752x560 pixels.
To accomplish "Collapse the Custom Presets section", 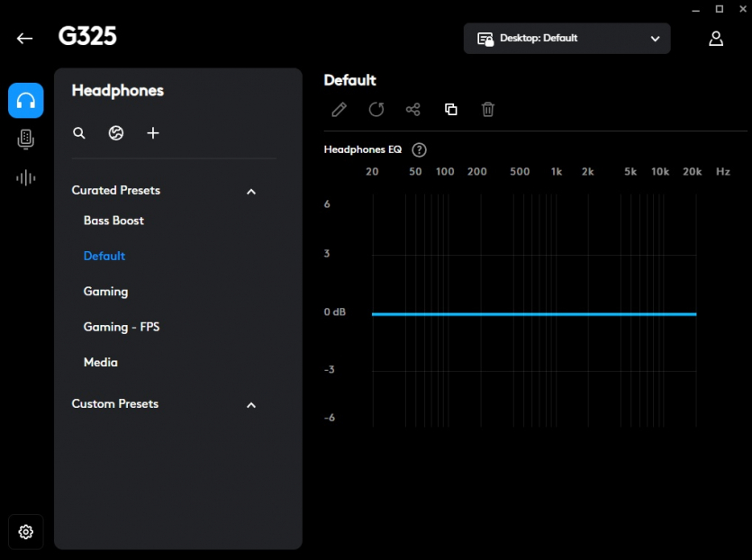I will pos(251,404).
